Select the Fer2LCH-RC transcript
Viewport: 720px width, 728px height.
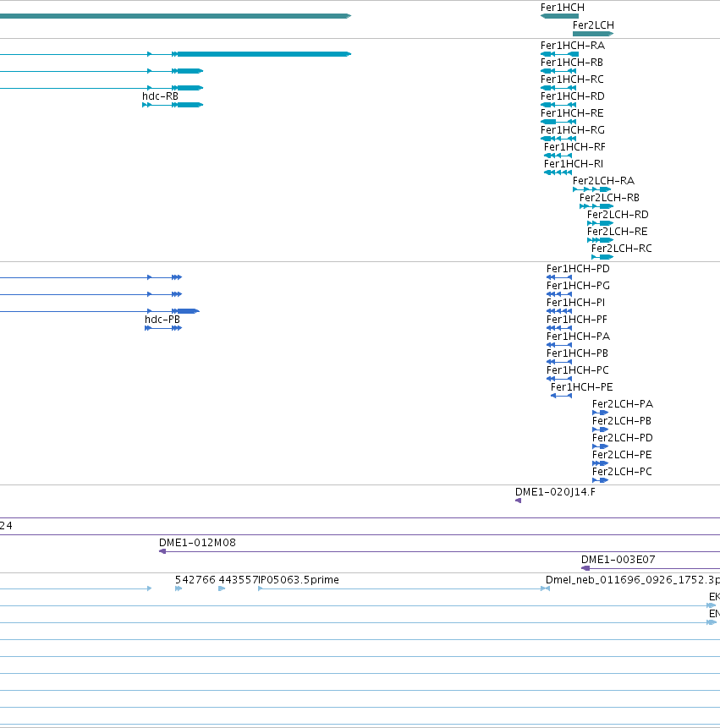[602, 257]
